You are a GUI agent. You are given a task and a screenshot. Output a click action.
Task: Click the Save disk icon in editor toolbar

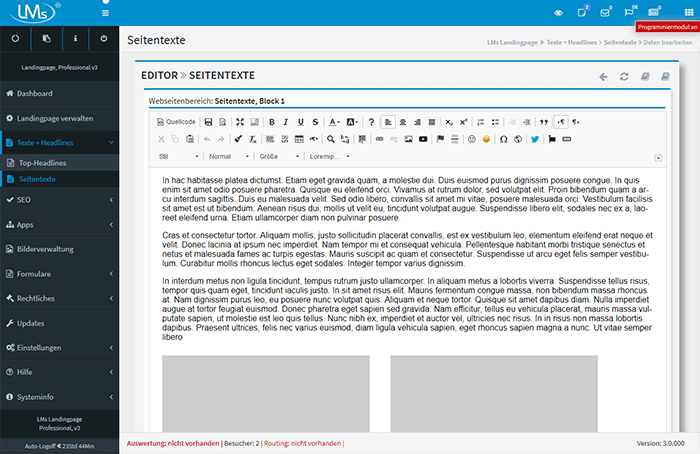[208, 122]
